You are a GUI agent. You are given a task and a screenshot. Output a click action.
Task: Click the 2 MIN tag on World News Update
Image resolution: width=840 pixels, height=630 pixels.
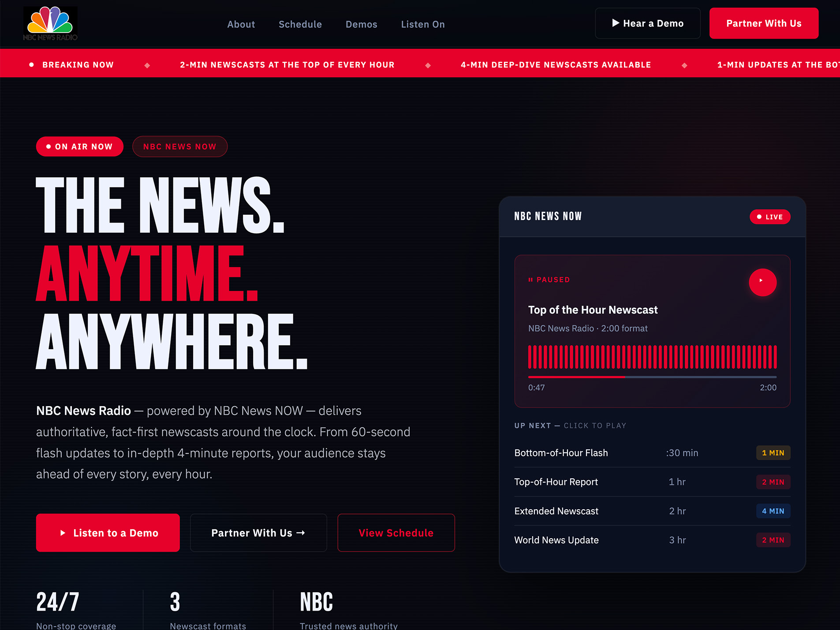[773, 540]
